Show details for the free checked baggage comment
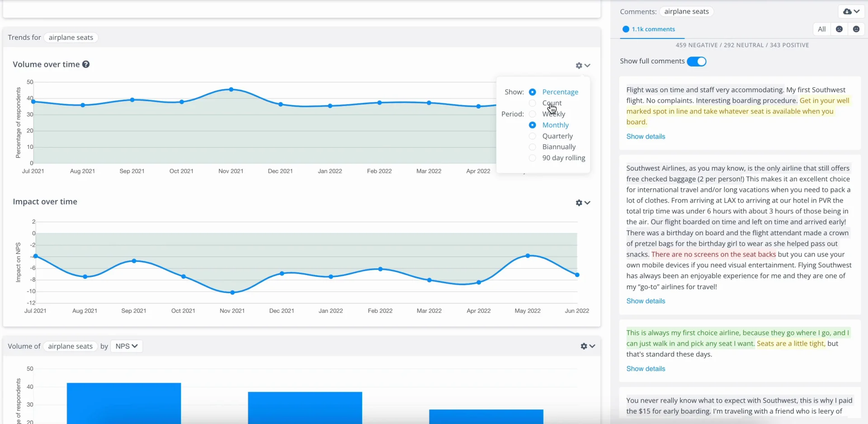This screenshot has height=424, width=868. coord(646,301)
